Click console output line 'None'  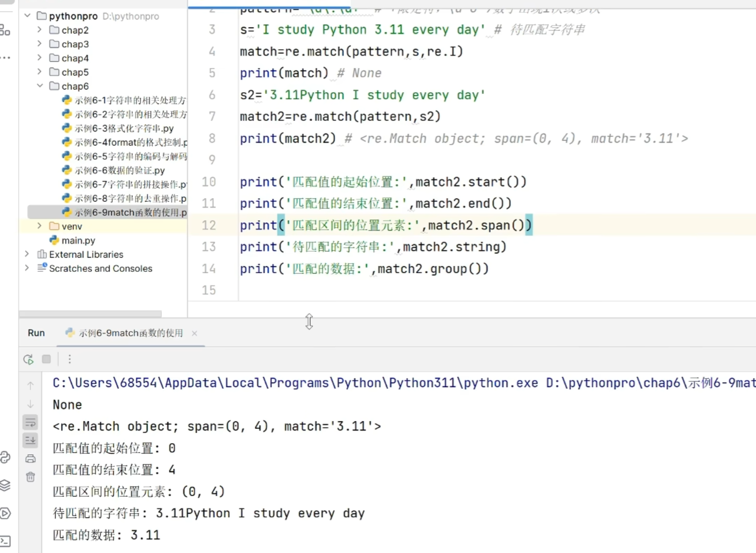pyautogui.click(x=67, y=405)
